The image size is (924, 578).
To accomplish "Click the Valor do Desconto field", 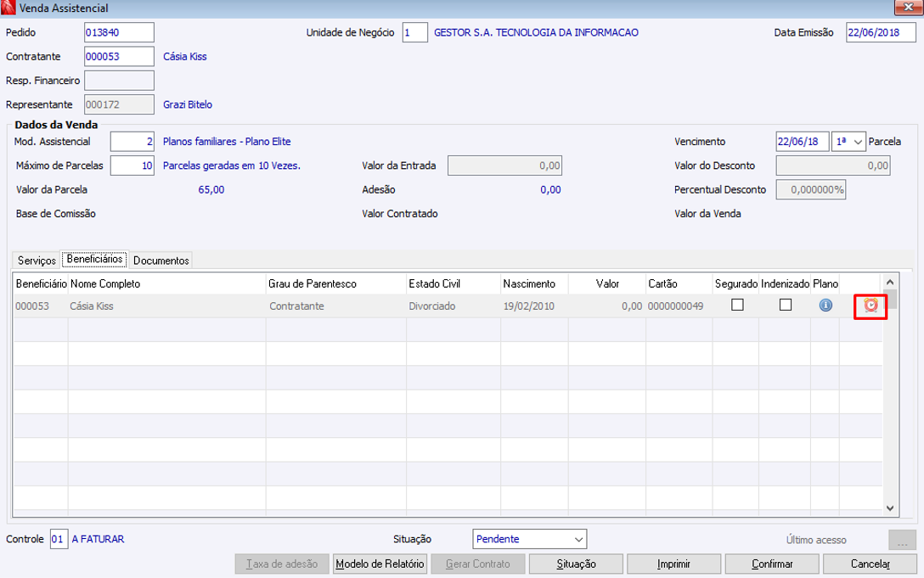I will (832, 166).
